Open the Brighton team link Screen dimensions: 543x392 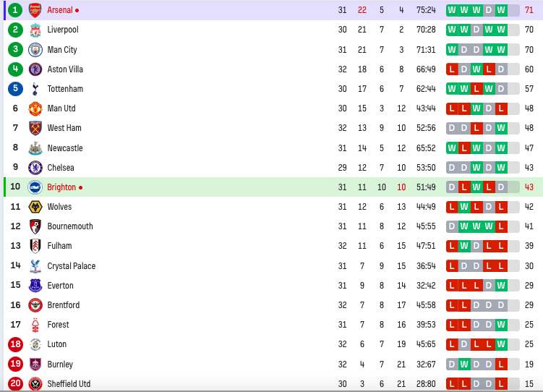(x=61, y=187)
